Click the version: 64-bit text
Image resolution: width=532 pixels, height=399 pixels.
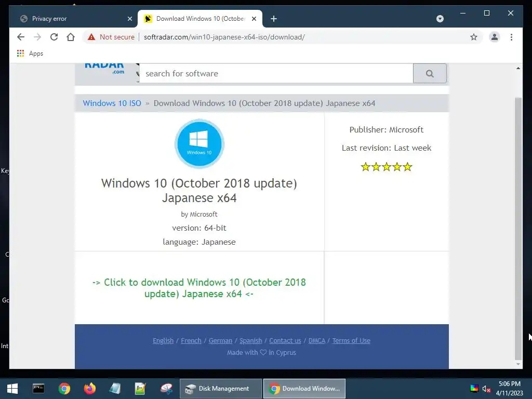199,228
